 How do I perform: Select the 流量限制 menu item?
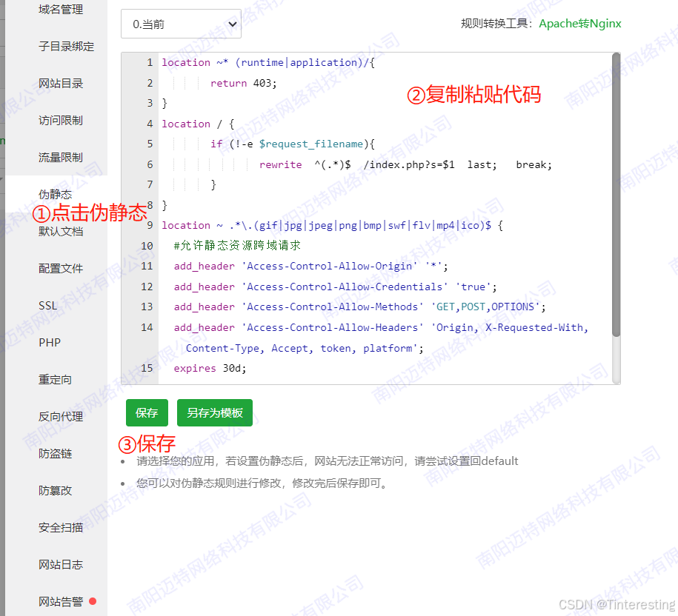61,157
